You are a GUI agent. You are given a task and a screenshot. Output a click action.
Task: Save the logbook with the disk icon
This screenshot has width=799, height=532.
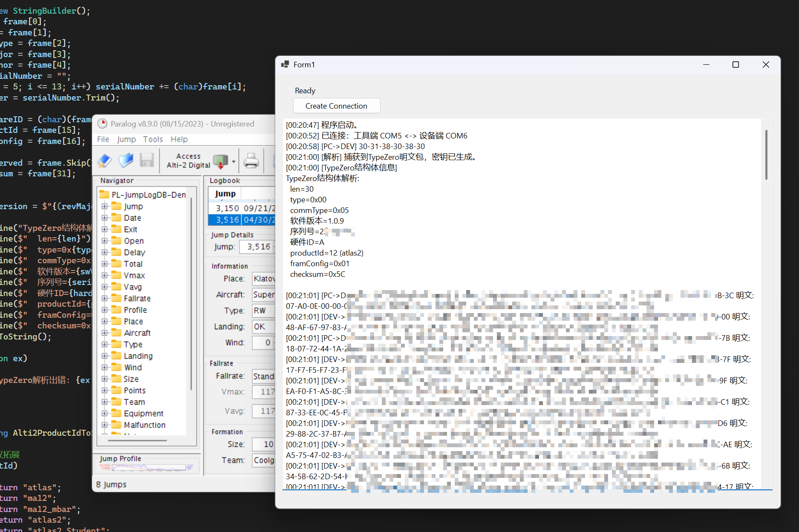click(x=147, y=161)
